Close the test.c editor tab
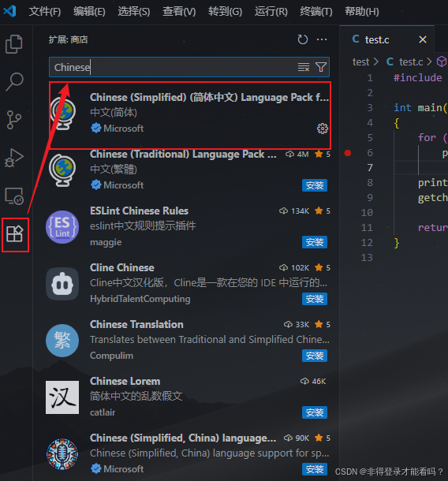Screen dimensions: 448x481 [423, 39]
